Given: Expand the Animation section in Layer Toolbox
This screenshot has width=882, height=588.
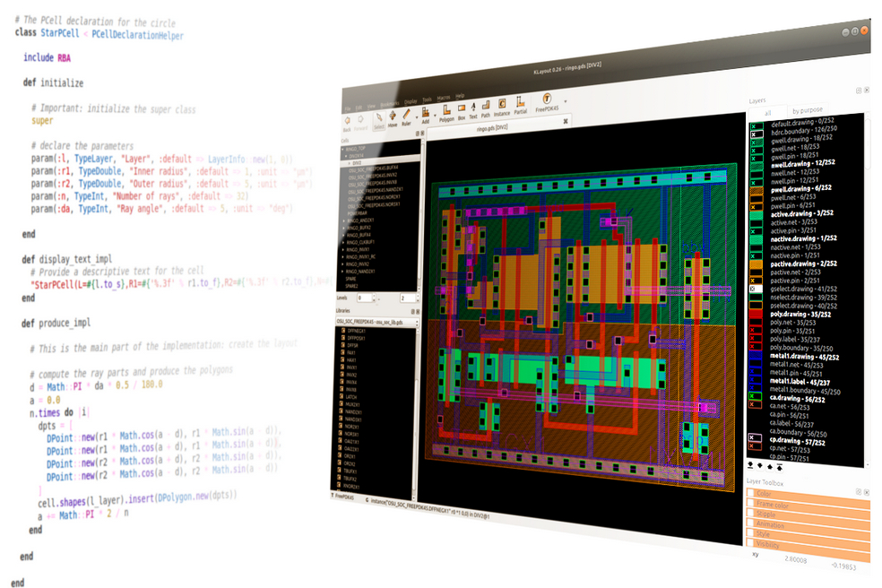Looking at the screenshot, I should click(808, 528).
